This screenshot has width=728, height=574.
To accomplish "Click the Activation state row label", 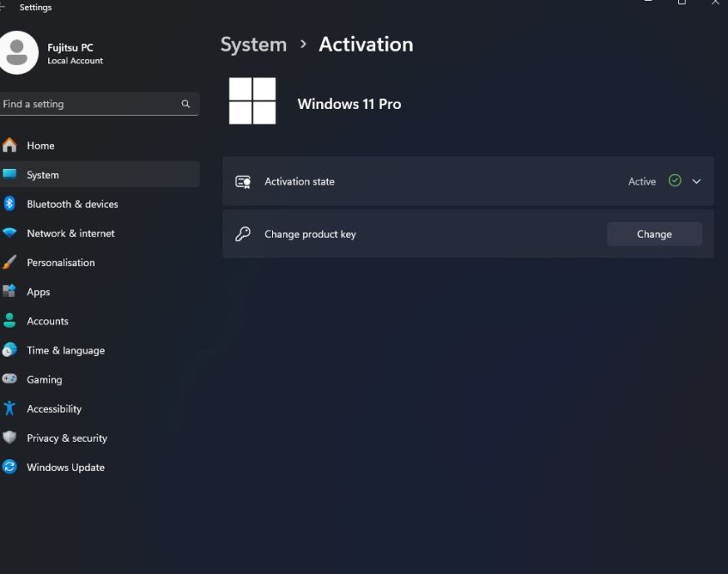I will pyautogui.click(x=300, y=181).
